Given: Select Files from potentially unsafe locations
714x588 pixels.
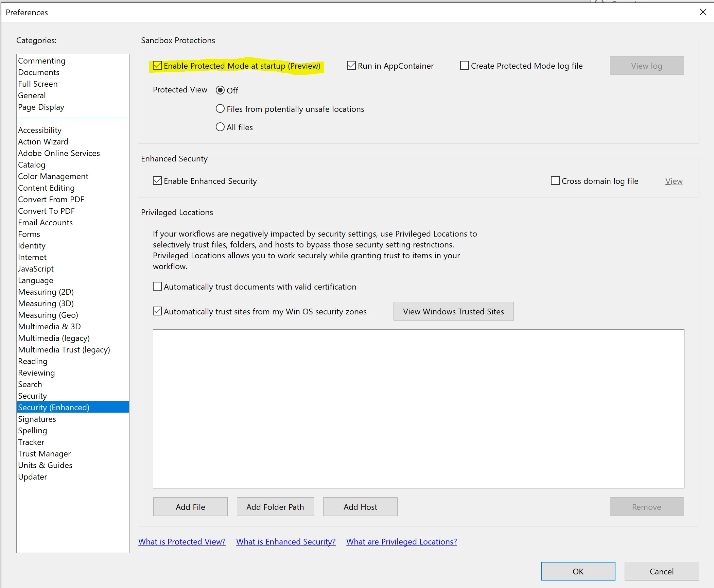Looking at the screenshot, I should point(220,109).
